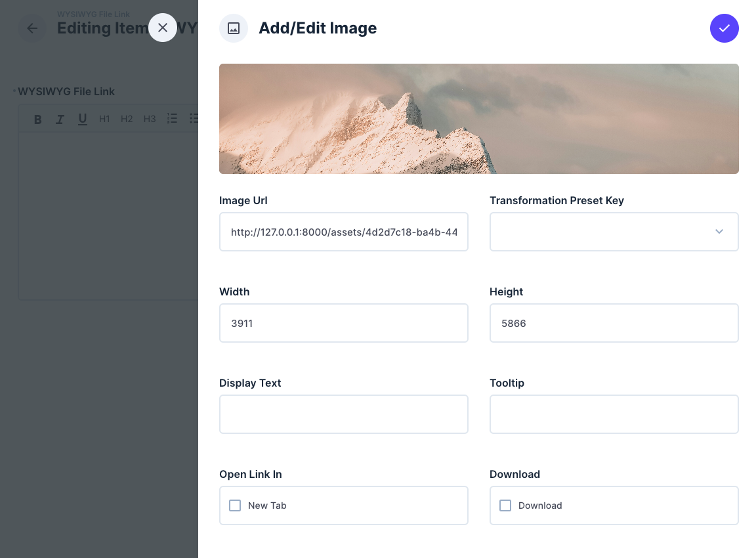Close the Add/Edit Image drawer

pos(163,28)
